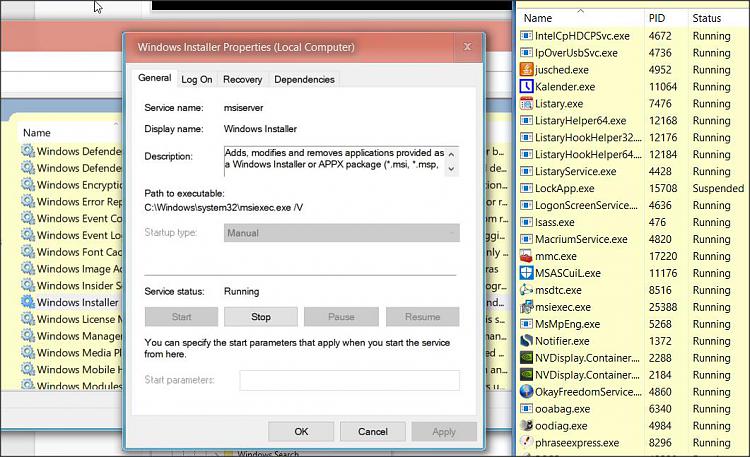Select LogonScreenService process row
The width and height of the screenshot is (750, 457).
click(632, 205)
